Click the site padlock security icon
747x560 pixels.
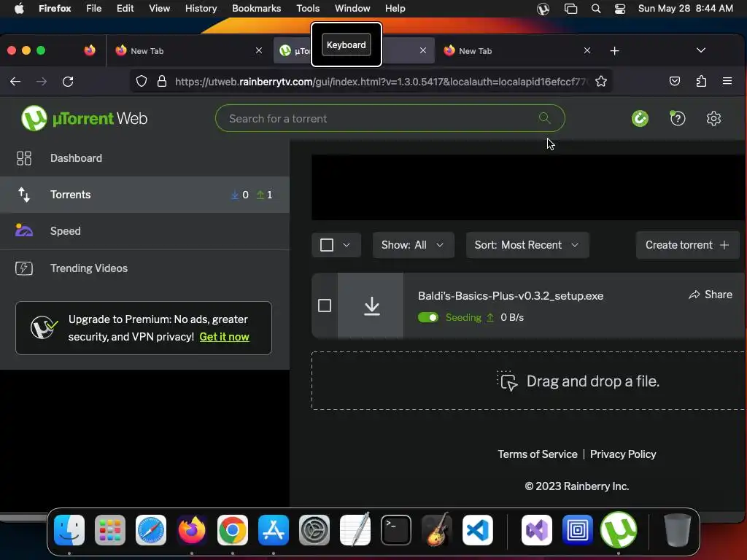coord(162,82)
